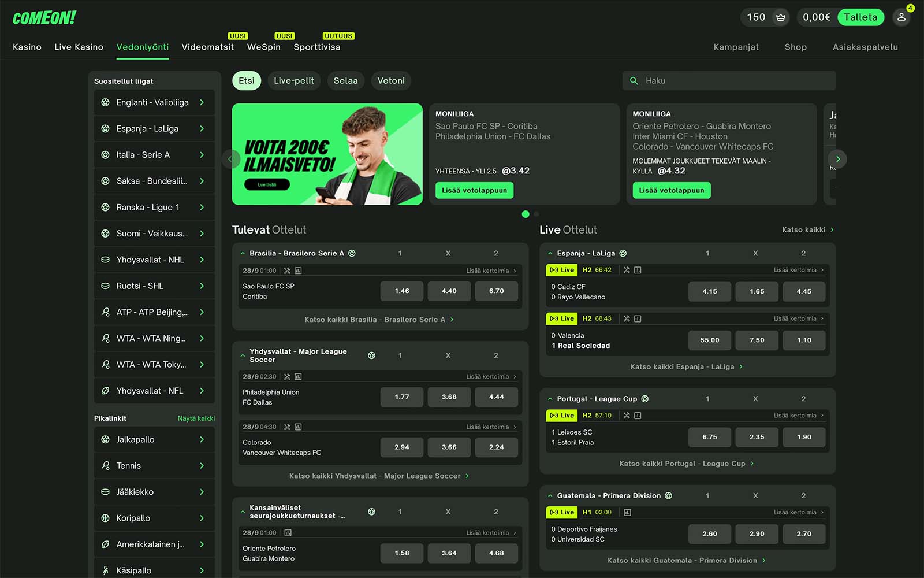This screenshot has height=578, width=924.
Task: Expand Lisää kertoimia for Valencia live match
Action: pyautogui.click(x=799, y=318)
